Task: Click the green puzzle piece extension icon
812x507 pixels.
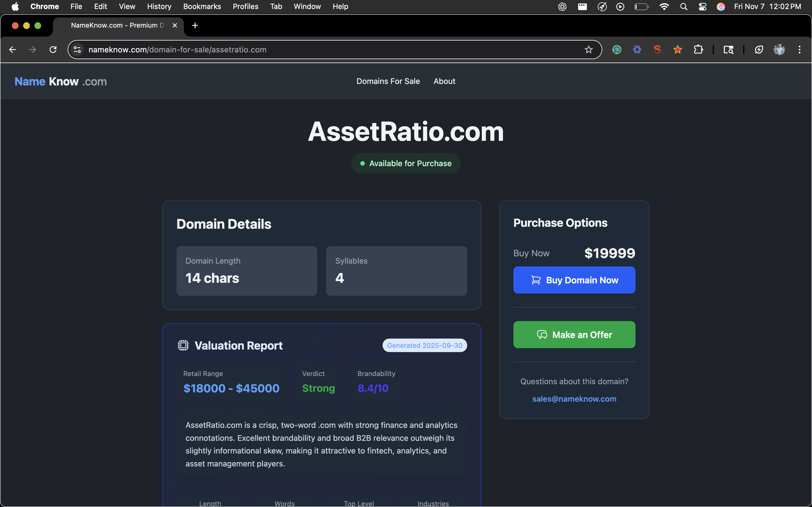Action: tap(617, 49)
